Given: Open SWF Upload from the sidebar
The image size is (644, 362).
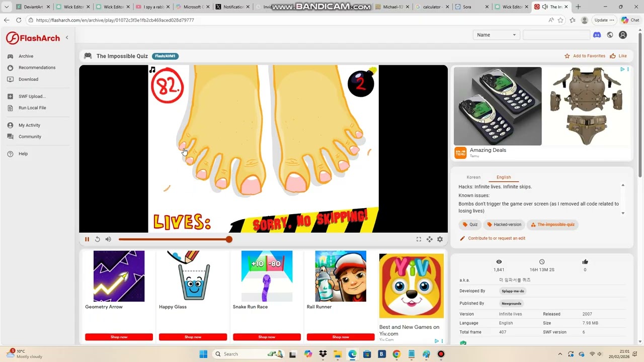Looking at the screenshot, I should (32, 97).
